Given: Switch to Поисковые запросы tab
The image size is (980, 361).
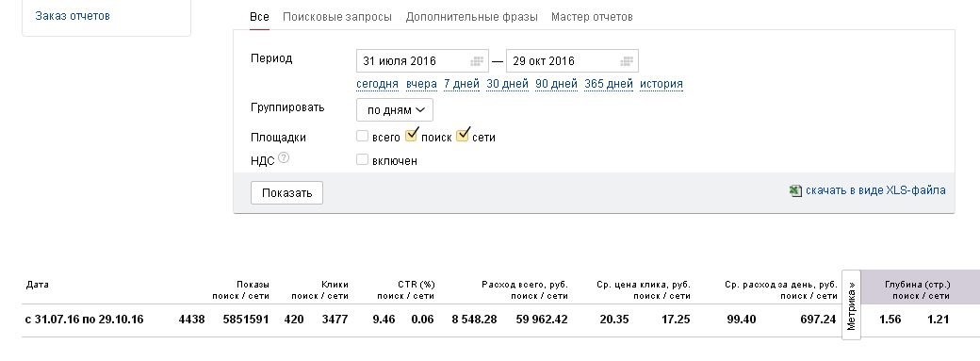Looking at the screenshot, I should click(x=337, y=17).
